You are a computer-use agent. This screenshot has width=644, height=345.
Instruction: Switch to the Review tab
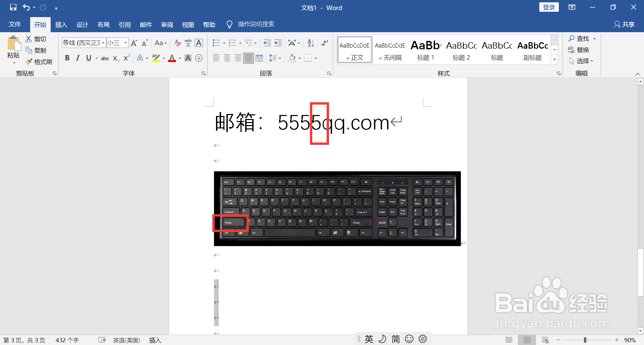(x=167, y=24)
